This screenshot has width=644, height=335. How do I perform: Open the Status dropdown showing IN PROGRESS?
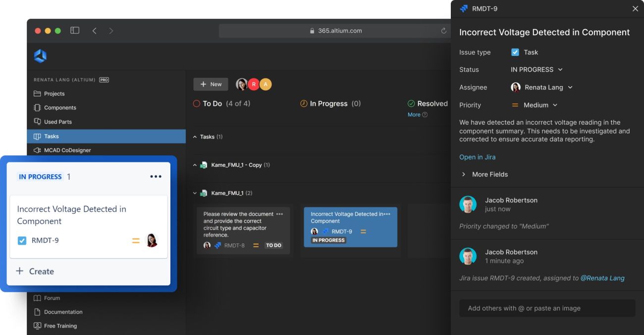537,69
